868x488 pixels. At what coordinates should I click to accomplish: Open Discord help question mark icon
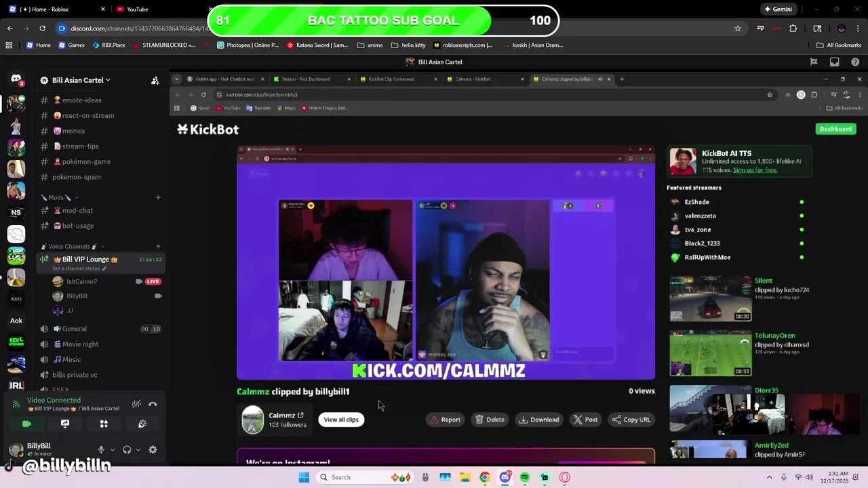tap(854, 62)
